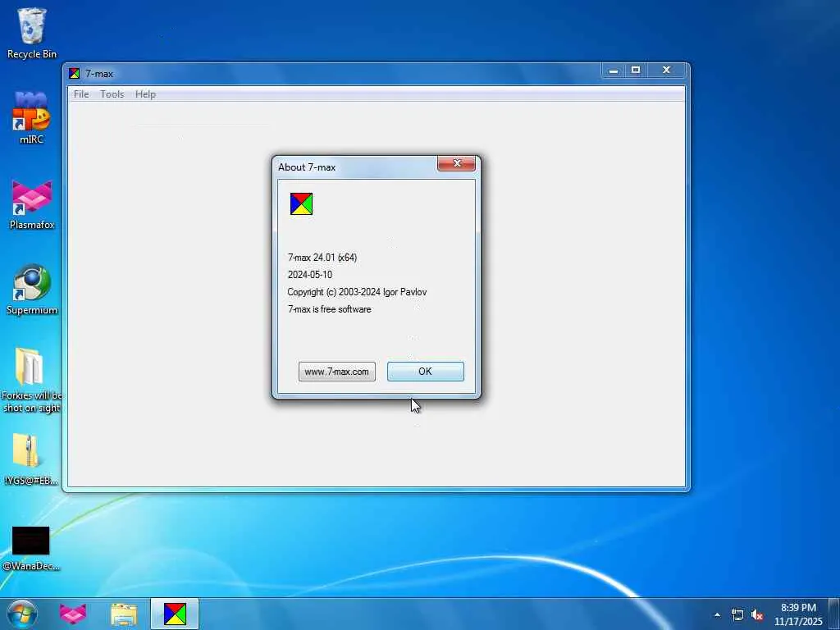
Task: Click the Plasmafox taskbar icon
Action: (x=73, y=614)
